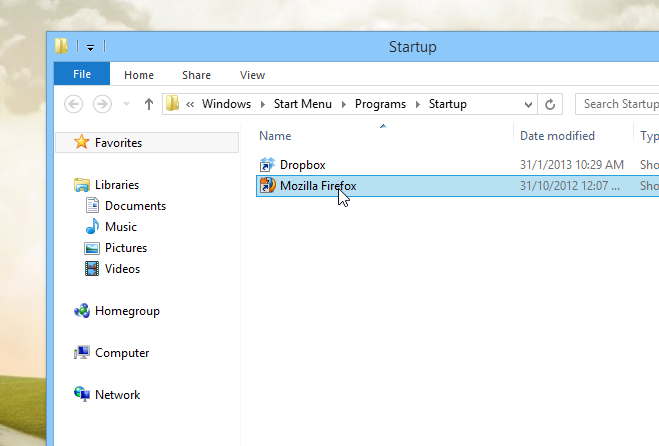Screen dimensions: 659x446
Task: Open the File tab
Action: 82,74
